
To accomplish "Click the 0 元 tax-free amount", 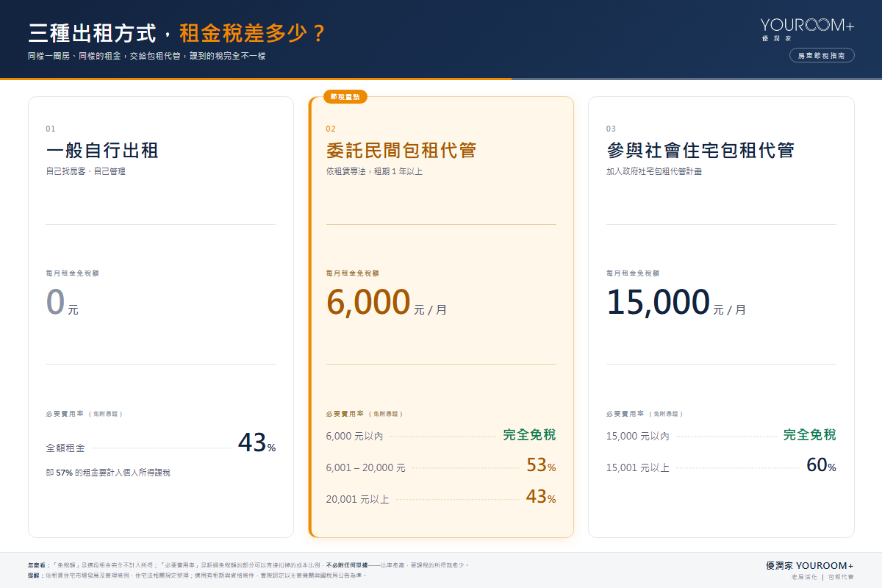I will coord(62,302).
